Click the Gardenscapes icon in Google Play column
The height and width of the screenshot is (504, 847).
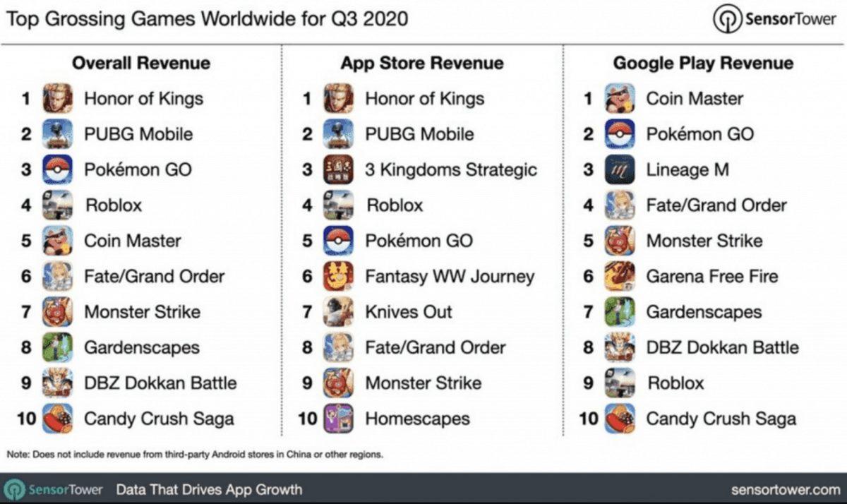click(x=620, y=312)
